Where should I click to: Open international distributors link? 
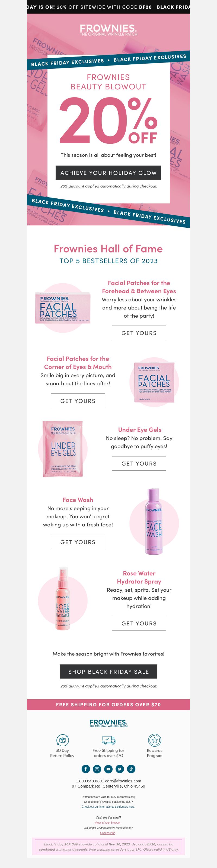click(108, 807)
